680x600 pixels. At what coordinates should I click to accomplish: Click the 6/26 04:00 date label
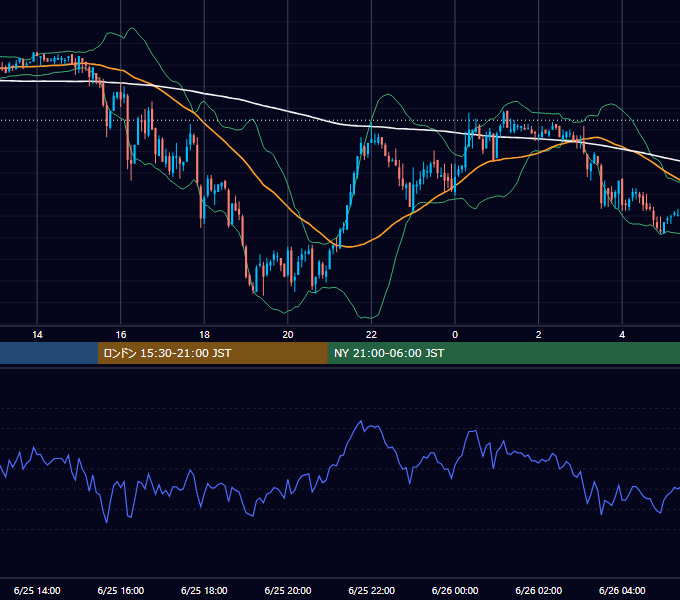point(622,590)
